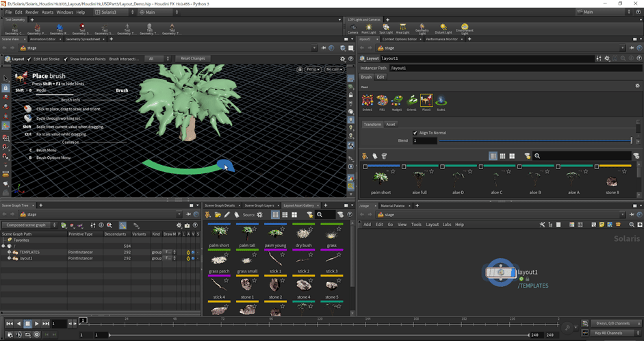Screen dimensions: 644x341
Task: Add a Distant Light from the shelf
Action: [x=443, y=29]
